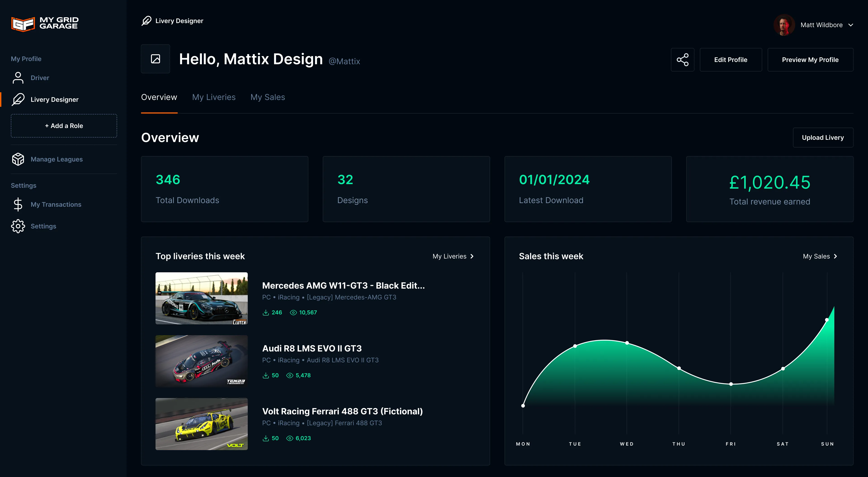Open Manage Leagues cube icon

coord(18,159)
